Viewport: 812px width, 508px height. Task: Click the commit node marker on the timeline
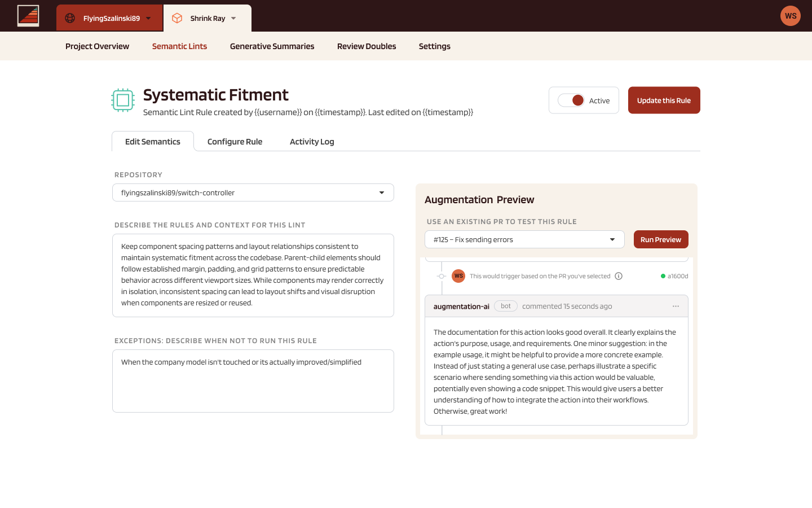tap(442, 276)
